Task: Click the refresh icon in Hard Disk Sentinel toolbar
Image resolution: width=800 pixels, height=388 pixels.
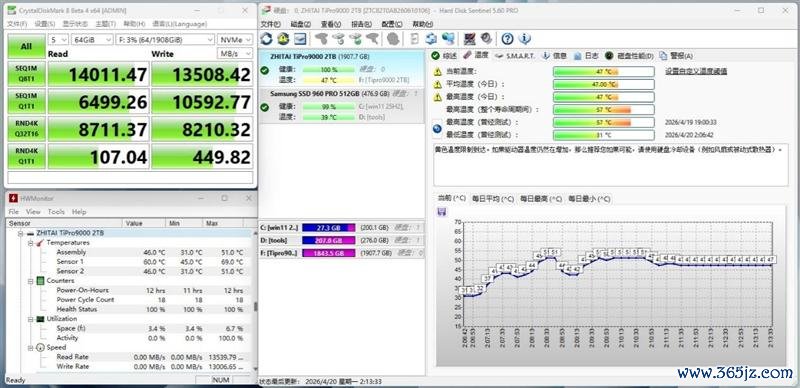Action: [266, 38]
